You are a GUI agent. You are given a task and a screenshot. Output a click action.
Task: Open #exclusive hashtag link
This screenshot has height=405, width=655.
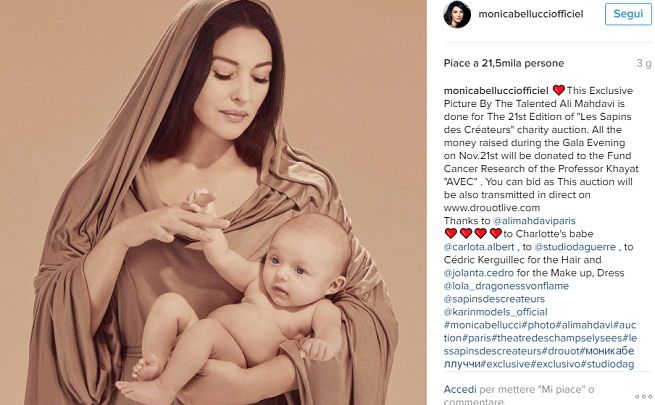pyautogui.click(x=505, y=364)
